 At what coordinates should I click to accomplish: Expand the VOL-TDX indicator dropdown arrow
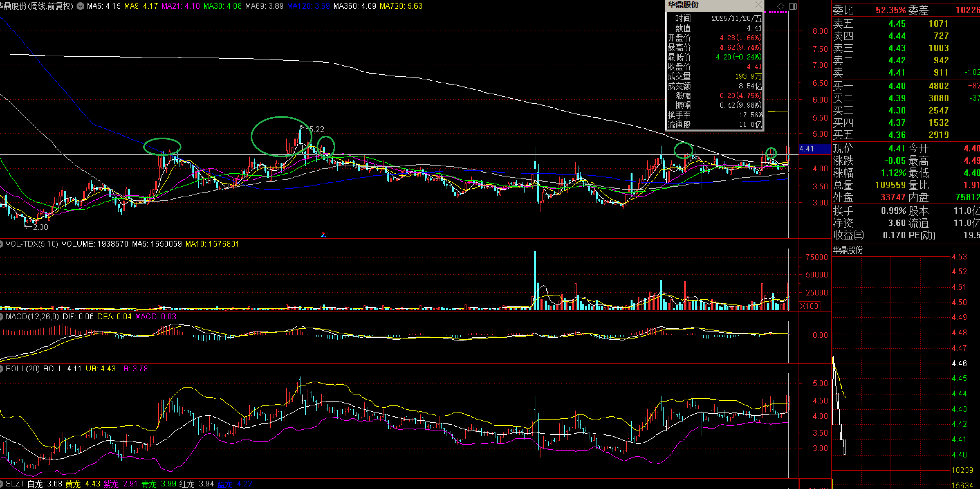1,244
